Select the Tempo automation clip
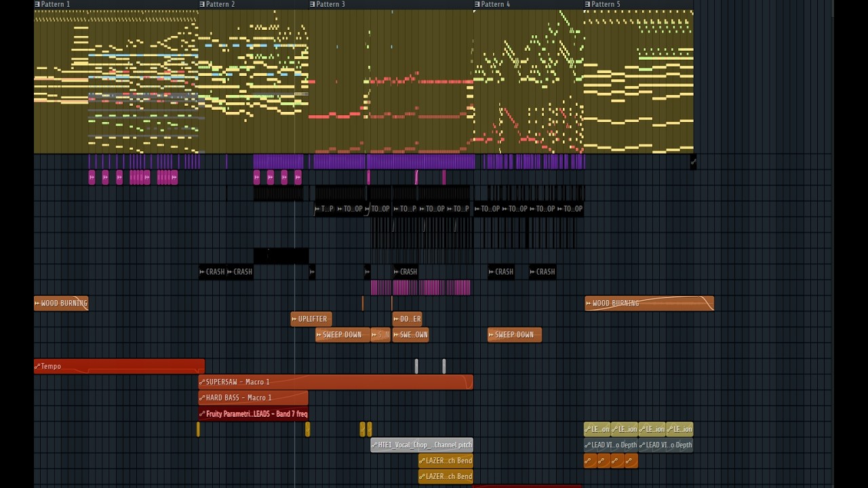 click(x=119, y=366)
